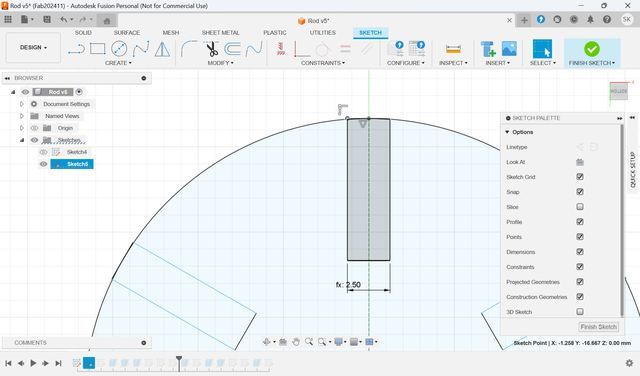Activate the Select tool icon
The height and width of the screenshot is (376, 640).
[542, 49]
